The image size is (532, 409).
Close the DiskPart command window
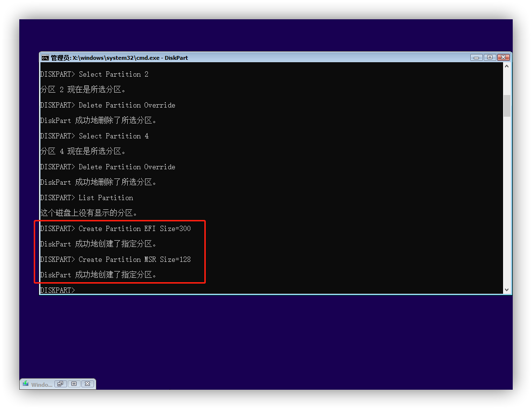pyautogui.click(x=504, y=57)
